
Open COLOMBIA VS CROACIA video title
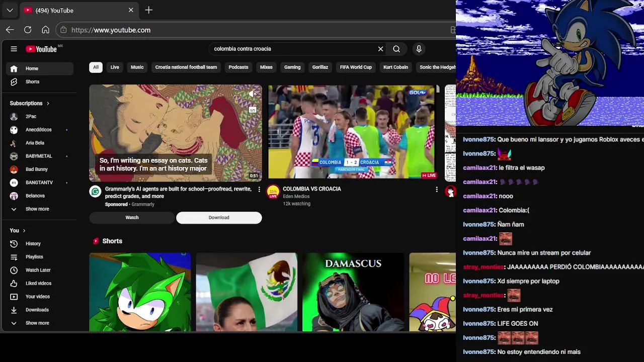tap(312, 189)
